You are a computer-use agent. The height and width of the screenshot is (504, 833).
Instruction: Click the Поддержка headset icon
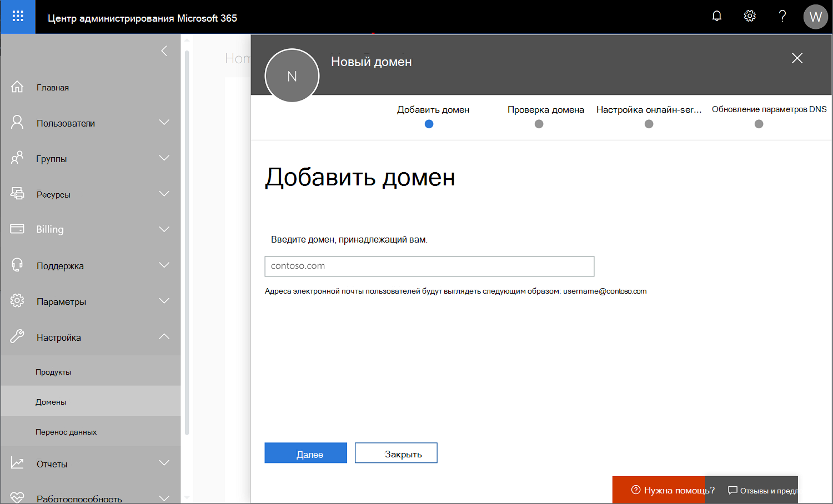point(17,265)
